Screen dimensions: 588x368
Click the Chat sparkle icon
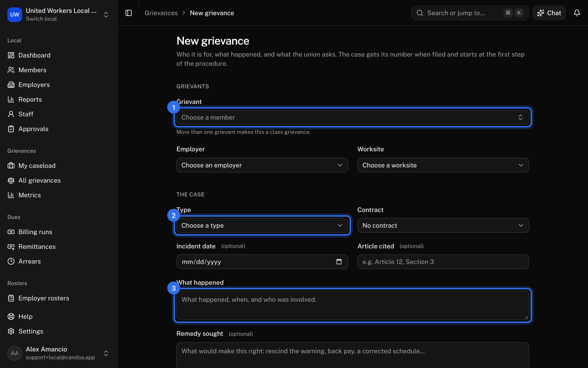pyautogui.click(x=540, y=13)
